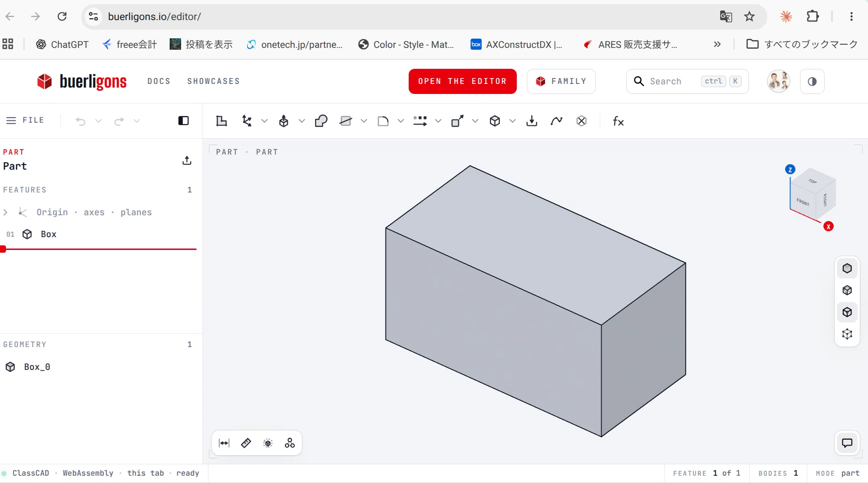Click the red feature rollback bar handle
Viewport: 868px width, 483px height.
coord(3,249)
